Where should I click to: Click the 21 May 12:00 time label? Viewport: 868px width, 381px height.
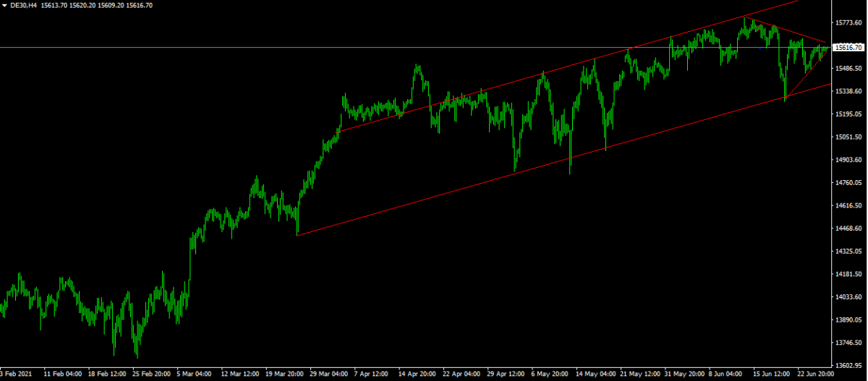click(x=642, y=374)
